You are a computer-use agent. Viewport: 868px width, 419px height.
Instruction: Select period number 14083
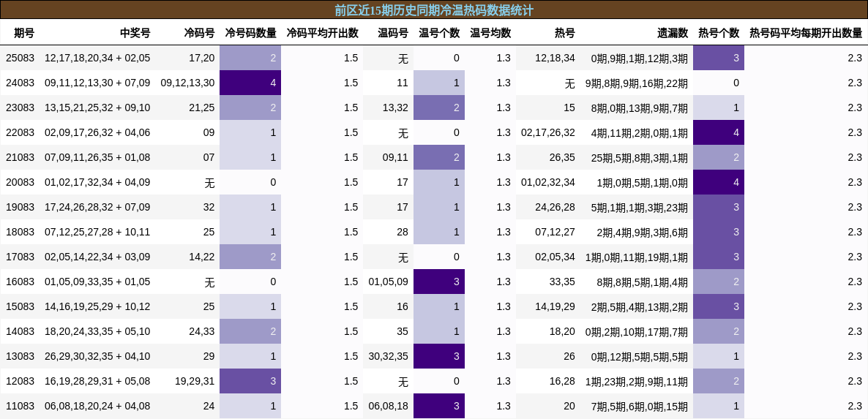20,332
